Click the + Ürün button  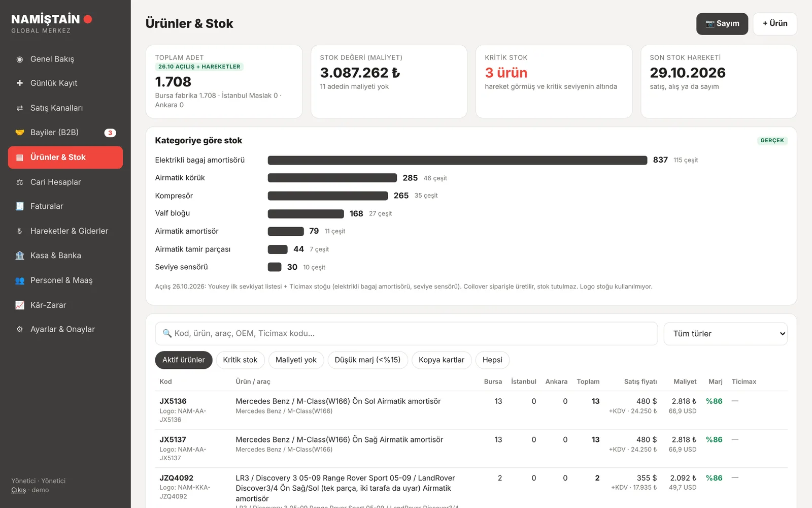[775, 24]
